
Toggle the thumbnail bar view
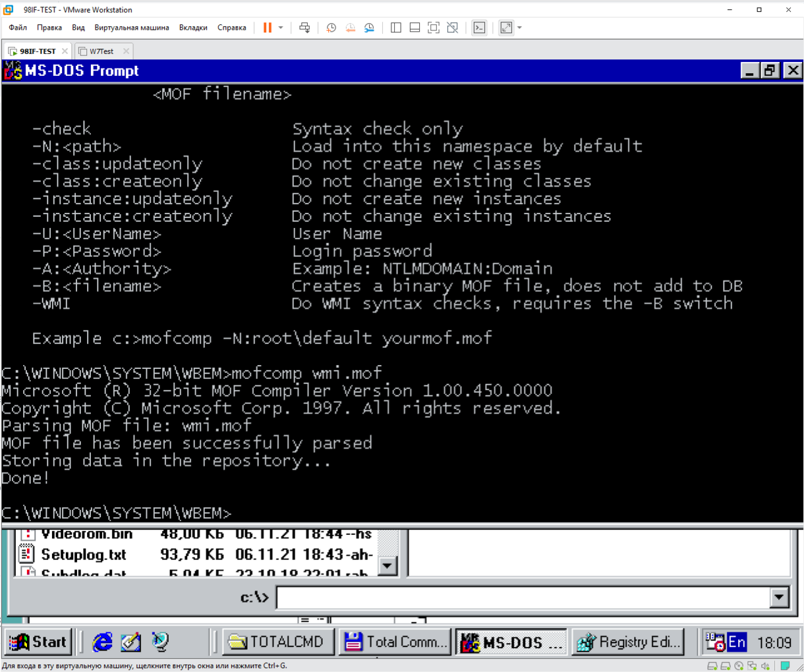[415, 28]
